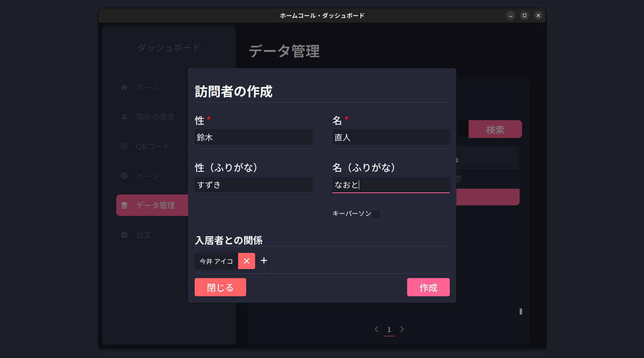Click the globe icon beside ページ
The image size is (644, 358).
124,176
